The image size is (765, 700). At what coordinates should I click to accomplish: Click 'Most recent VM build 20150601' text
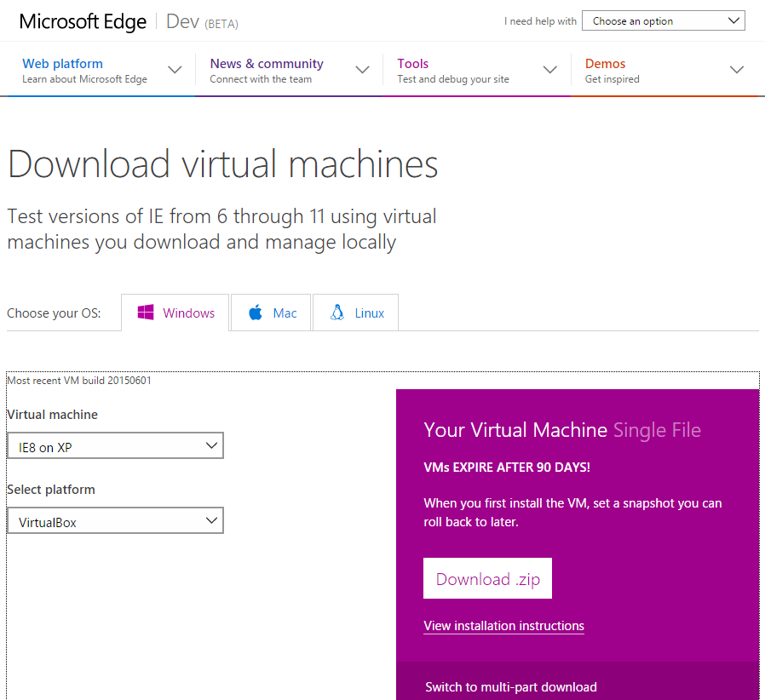[x=79, y=381]
